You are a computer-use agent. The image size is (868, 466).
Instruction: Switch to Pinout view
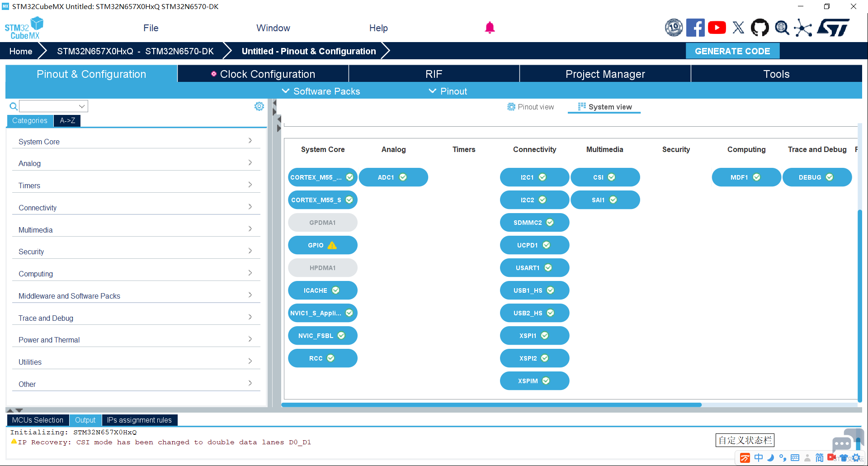click(x=530, y=107)
